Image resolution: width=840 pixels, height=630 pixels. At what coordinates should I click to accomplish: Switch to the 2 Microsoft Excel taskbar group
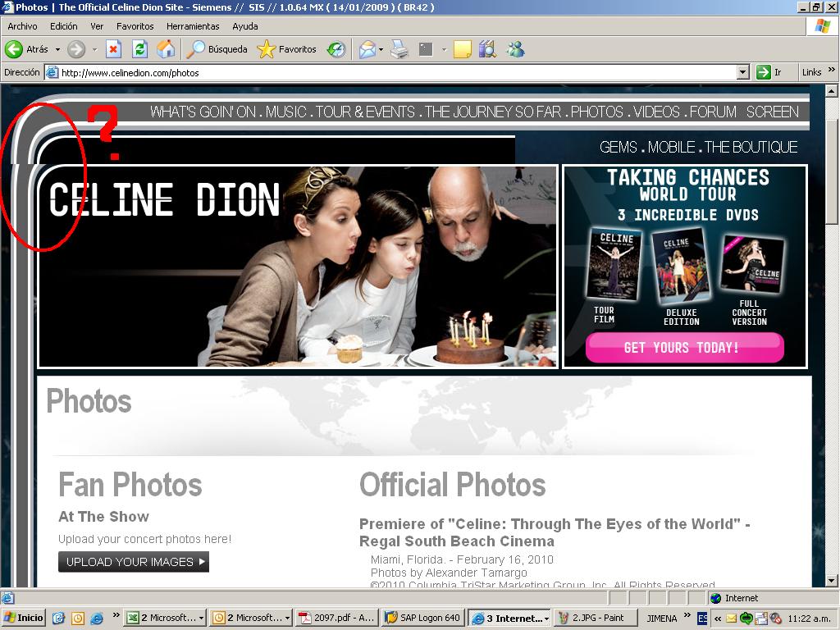(x=165, y=618)
